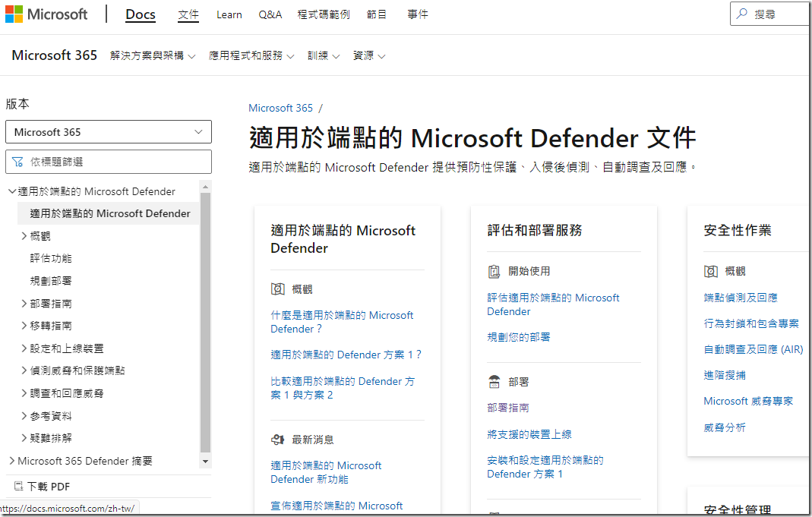This screenshot has height=517, width=812.
Task: Click the sidebar scrollbar thumb
Action: coord(206,323)
